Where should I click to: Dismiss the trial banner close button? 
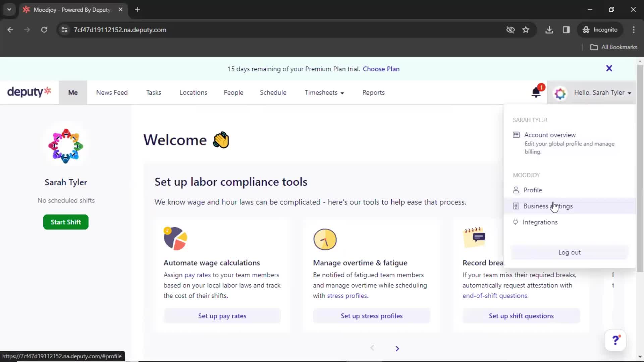point(609,68)
